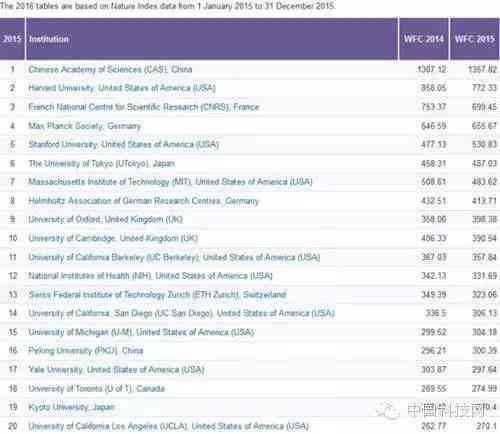
Task: Open University of California Berkeley link
Action: click(174, 257)
